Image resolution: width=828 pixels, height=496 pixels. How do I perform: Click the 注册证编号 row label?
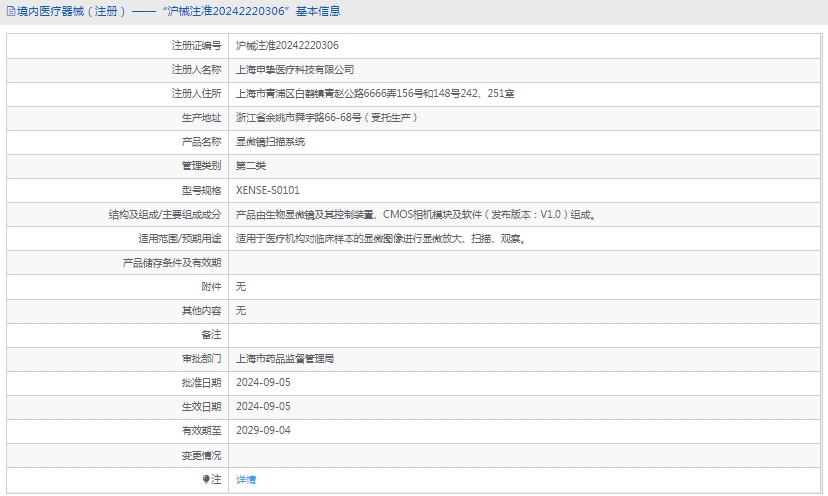pyautogui.click(x=196, y=46)
